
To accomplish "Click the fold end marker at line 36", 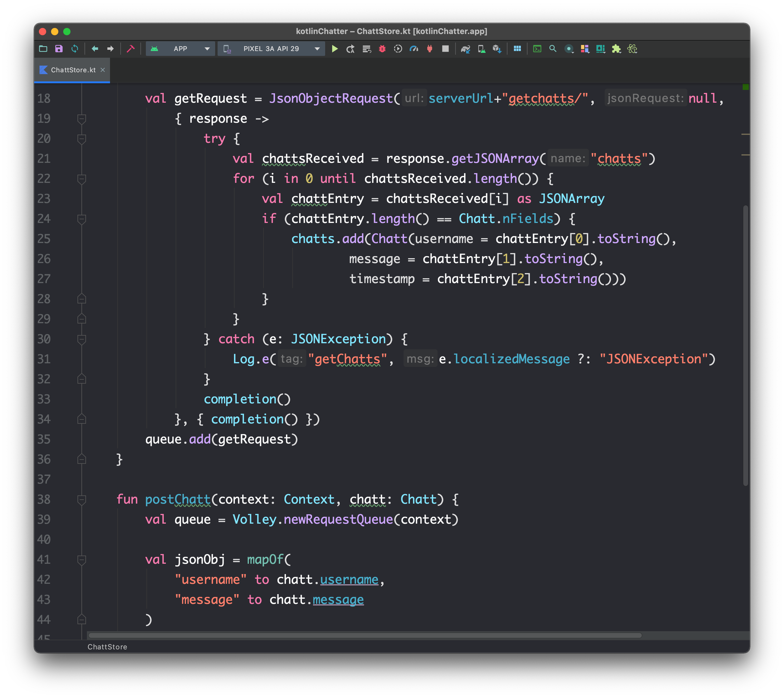I will pyautogui.click(x=81, y=459).
